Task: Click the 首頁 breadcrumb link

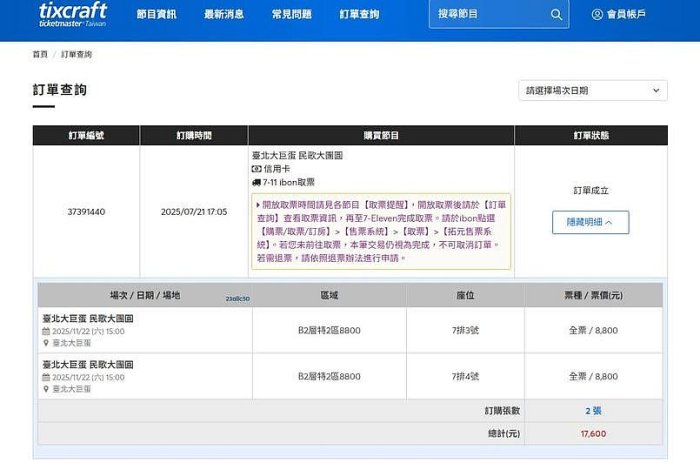Action: (x=40, y=54)
